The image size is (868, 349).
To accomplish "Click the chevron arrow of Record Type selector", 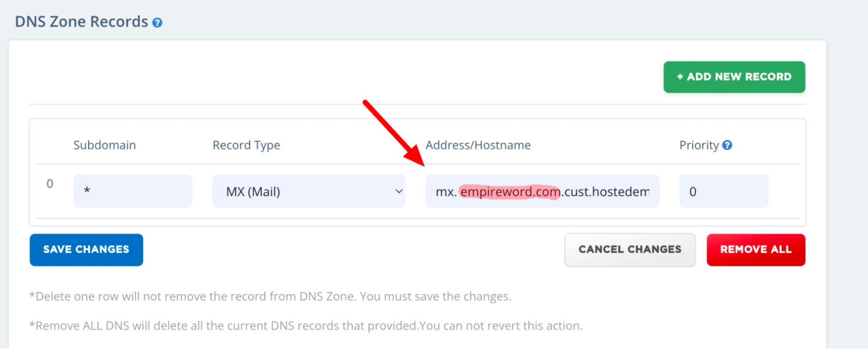I will pyautogui.click(x=399, y=191).
